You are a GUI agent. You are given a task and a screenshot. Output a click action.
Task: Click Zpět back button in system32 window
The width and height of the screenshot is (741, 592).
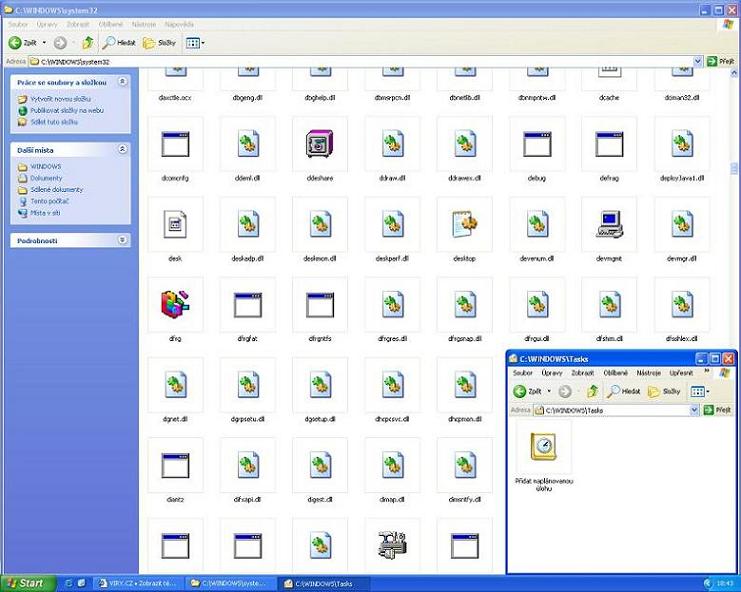(x=23, y=43)
